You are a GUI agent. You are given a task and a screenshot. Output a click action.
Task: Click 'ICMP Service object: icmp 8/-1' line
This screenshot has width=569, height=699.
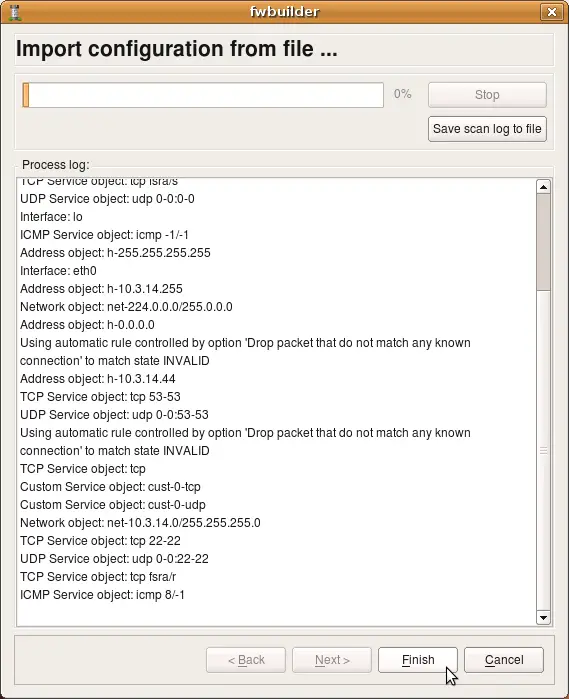(x=102, y=595)
